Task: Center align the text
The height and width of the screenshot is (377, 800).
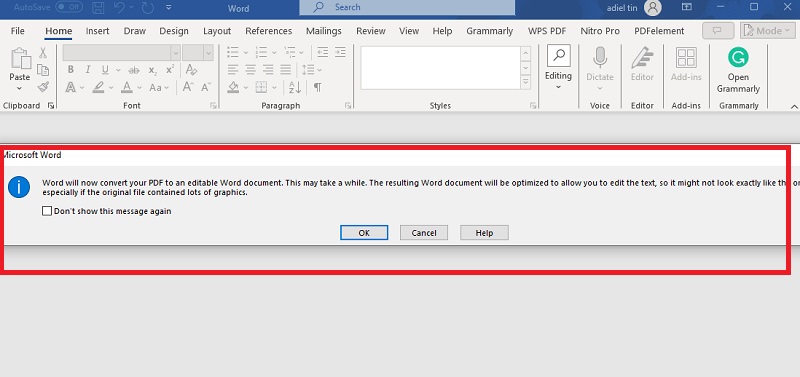Action: point(251,69)
